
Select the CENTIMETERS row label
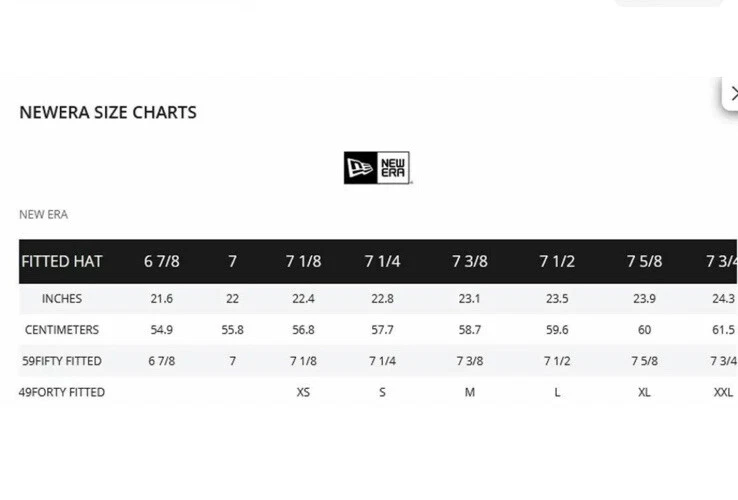(x=62, y=330)
